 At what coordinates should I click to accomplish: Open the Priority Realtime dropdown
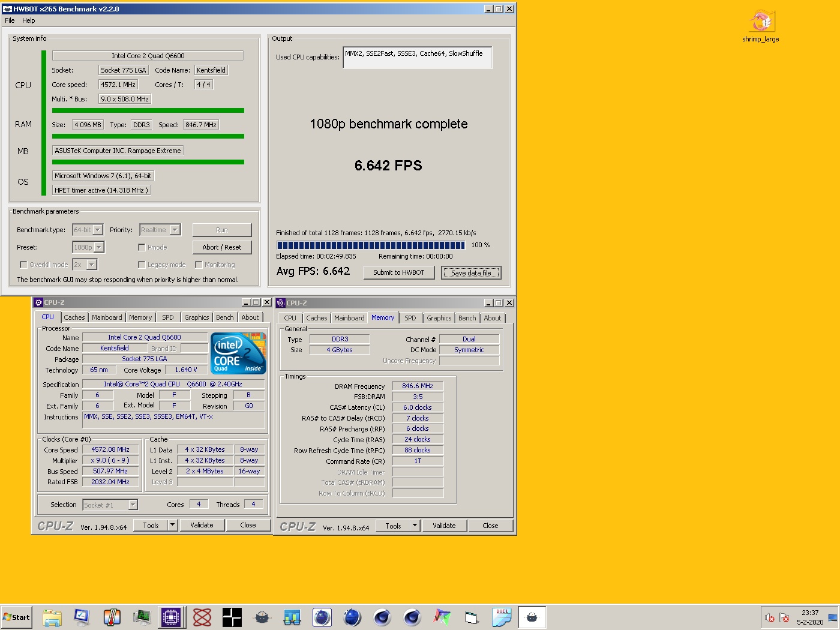click(x=160, y=230)
